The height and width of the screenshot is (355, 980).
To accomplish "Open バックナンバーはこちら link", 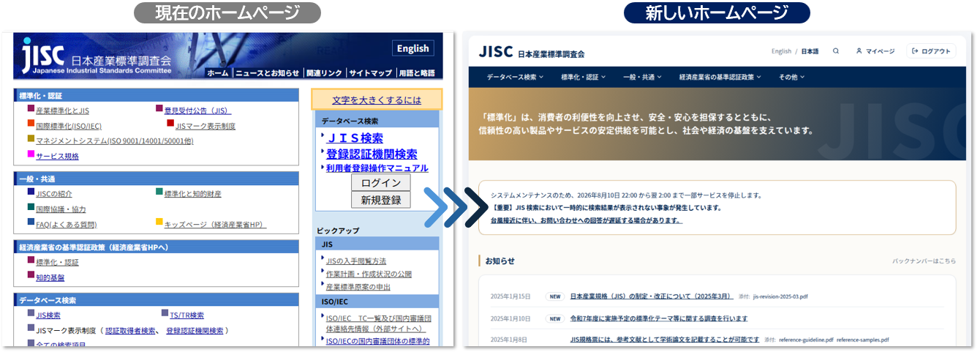I will [924, 261].
